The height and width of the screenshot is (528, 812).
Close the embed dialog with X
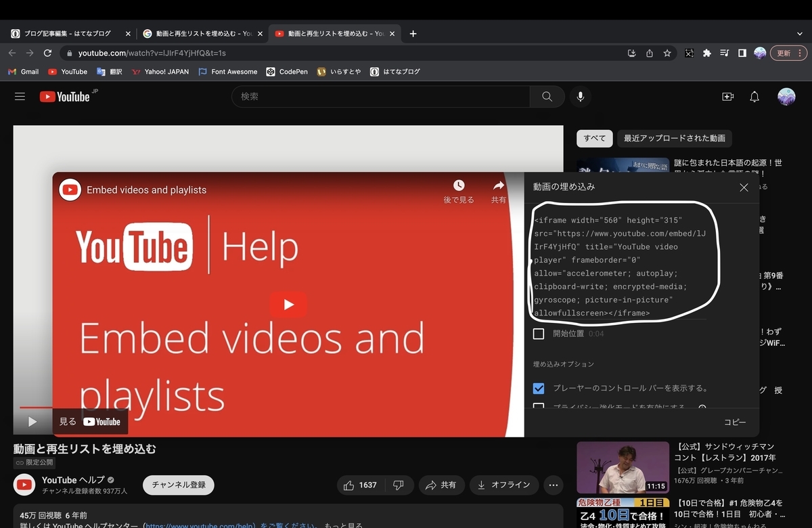tap(744, 188)
